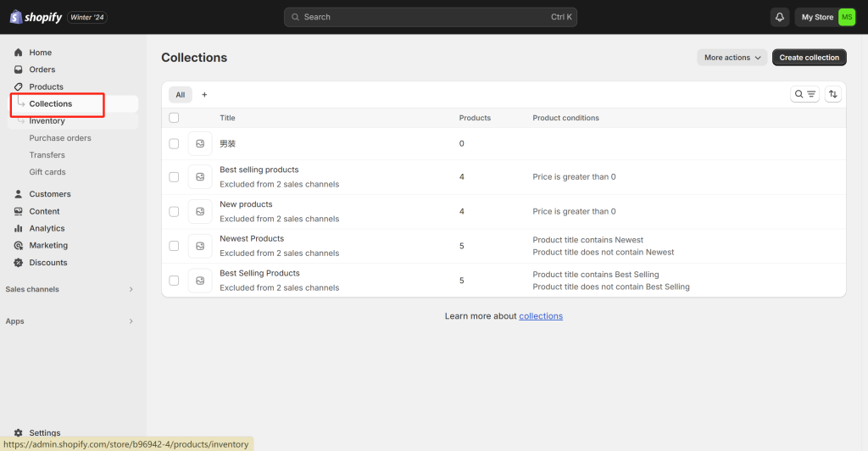
Task: Click the Home icon in sidebar
Action: pos(19,53)
